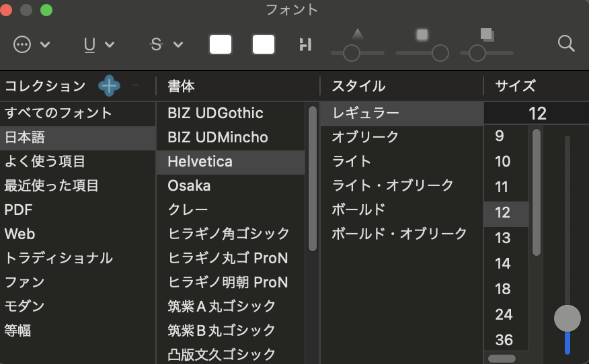Select the 日本語 collection
The height and width of the screenshot is (364, 589).
pos(78,138)
